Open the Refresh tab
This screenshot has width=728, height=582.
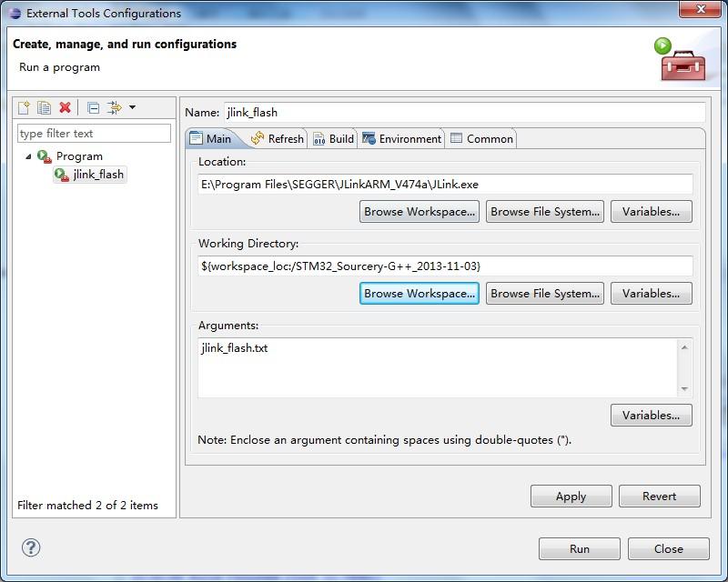pyautogui.click(x=278, y=138)
